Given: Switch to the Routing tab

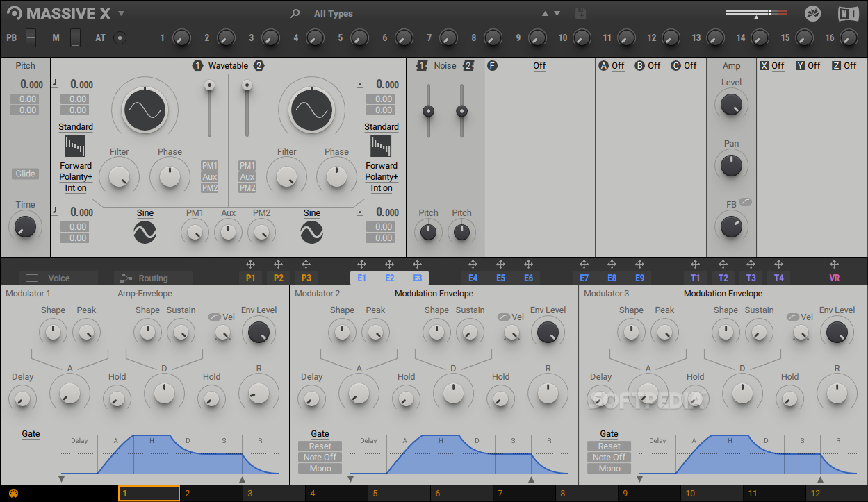Looking at the screenshot, I should click(153, 278).
